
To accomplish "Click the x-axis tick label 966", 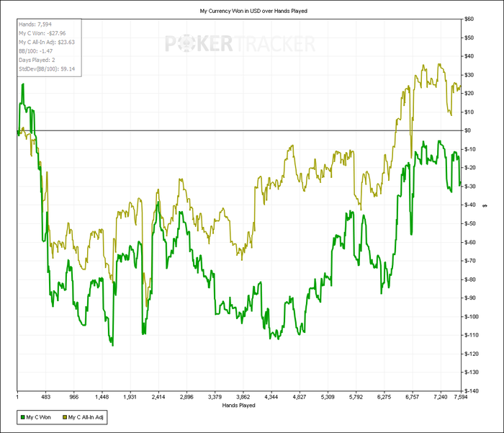I will coord(74,397).
